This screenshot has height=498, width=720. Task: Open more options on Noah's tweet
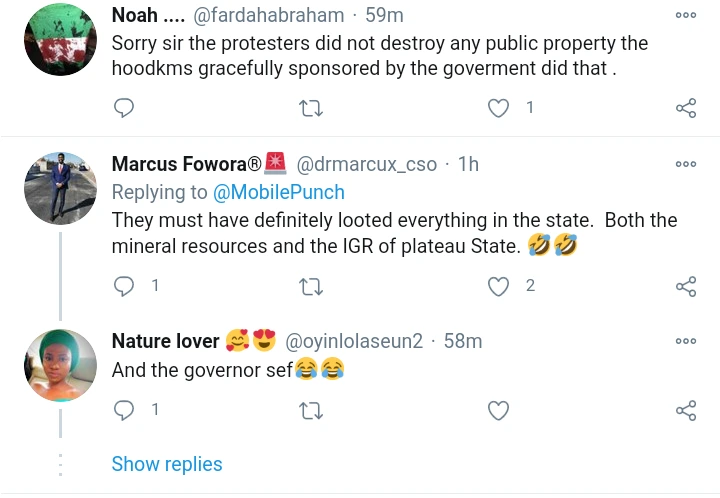point(686,15)
